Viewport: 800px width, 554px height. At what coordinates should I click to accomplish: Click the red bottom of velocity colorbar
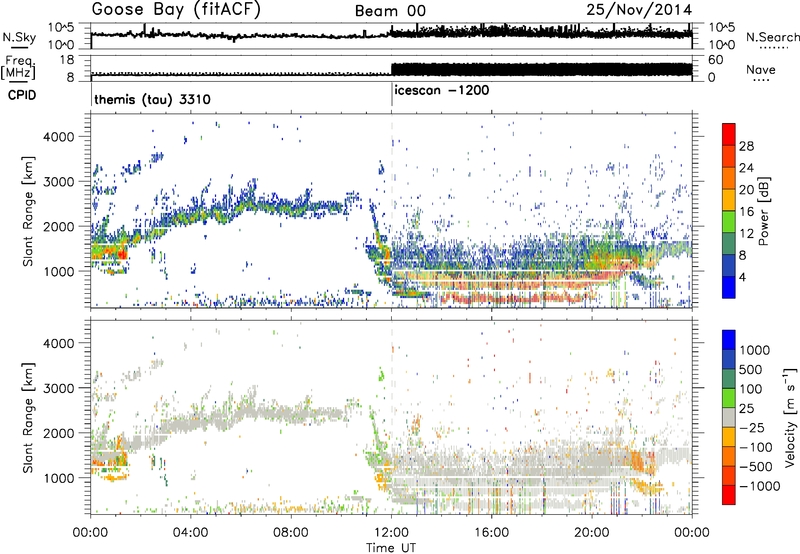tap(729, 495)
